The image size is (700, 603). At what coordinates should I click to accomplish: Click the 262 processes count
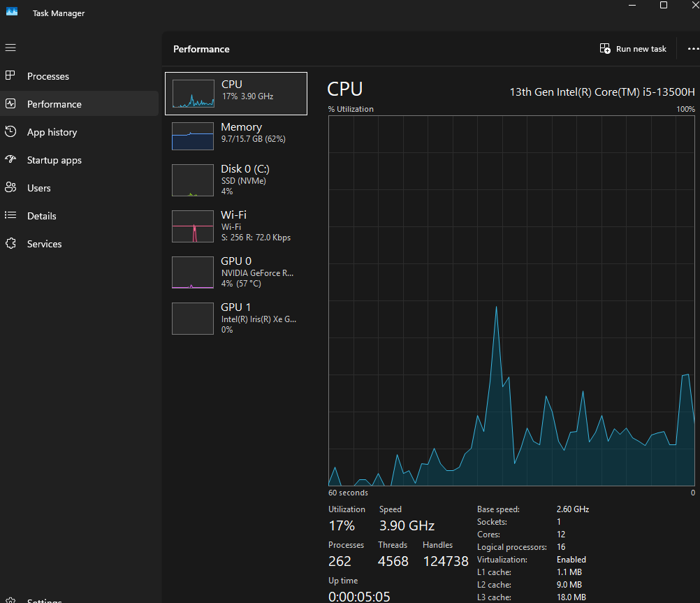[x=340, y=562]
